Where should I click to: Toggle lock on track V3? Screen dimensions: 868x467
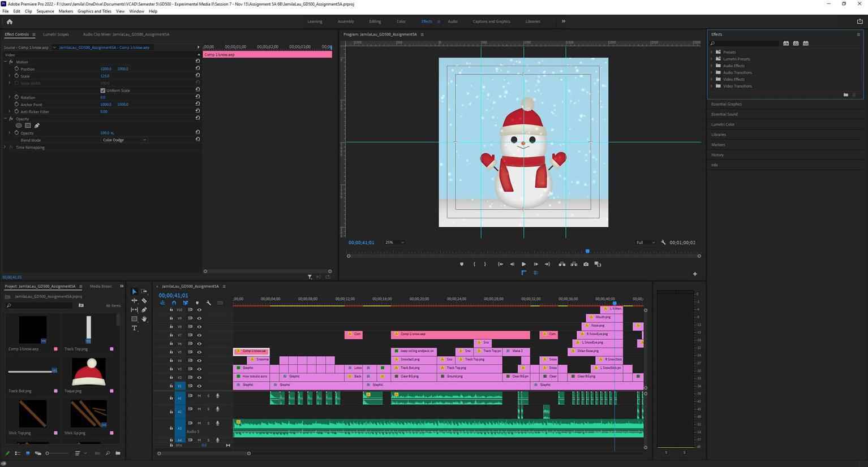(x=171, y=369)
